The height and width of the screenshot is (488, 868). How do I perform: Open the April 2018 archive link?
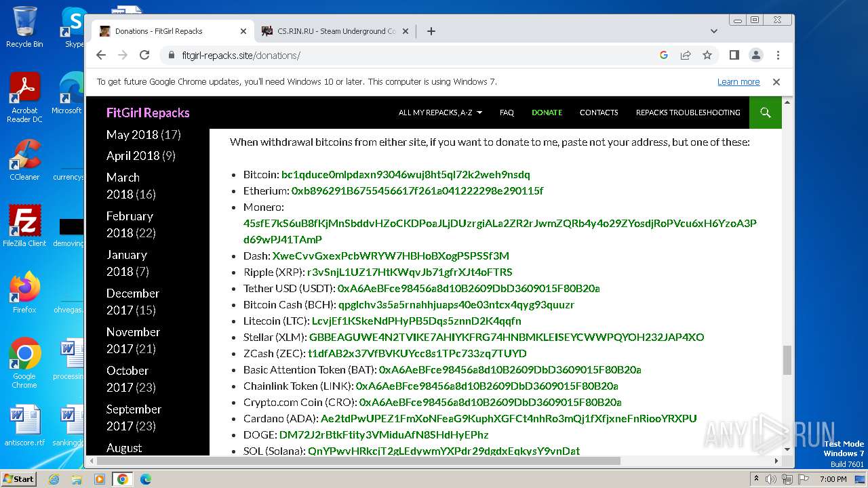point(133,155)
